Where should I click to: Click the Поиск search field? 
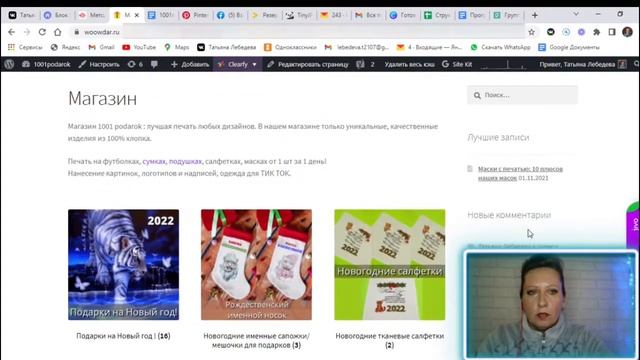click(x=522, y=95)
